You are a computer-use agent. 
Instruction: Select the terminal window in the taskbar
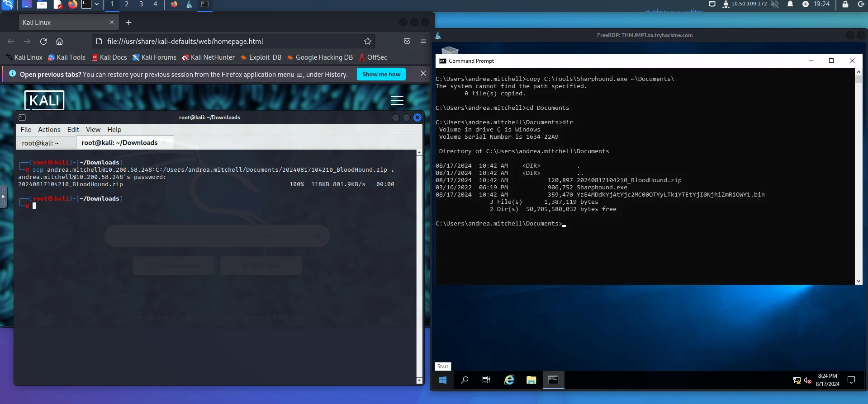205,5
